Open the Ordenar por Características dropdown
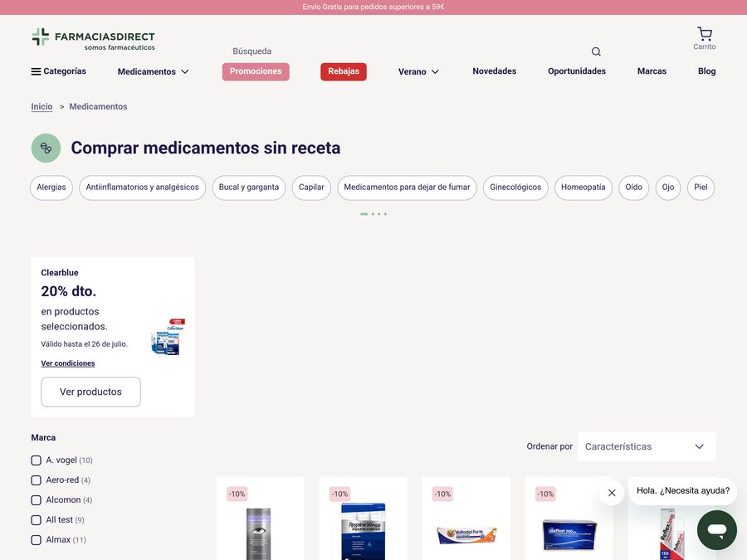747x560 pixels. click(x=647, y=446)
